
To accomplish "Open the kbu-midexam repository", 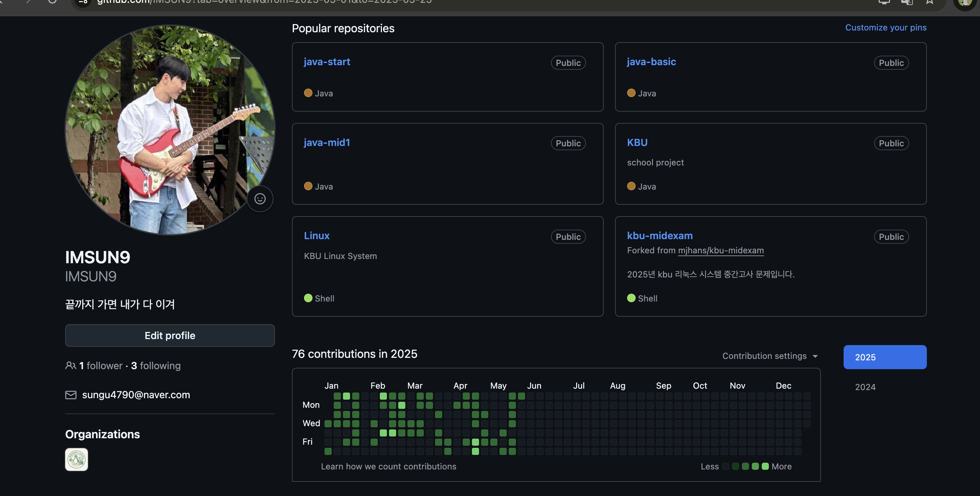I will 660,236.
